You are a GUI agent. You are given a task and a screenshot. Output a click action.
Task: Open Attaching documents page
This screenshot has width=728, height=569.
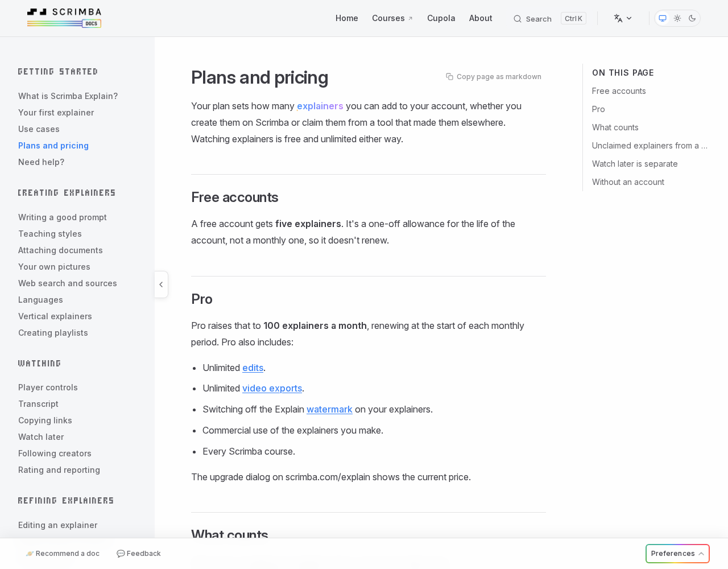coord(60,250)
